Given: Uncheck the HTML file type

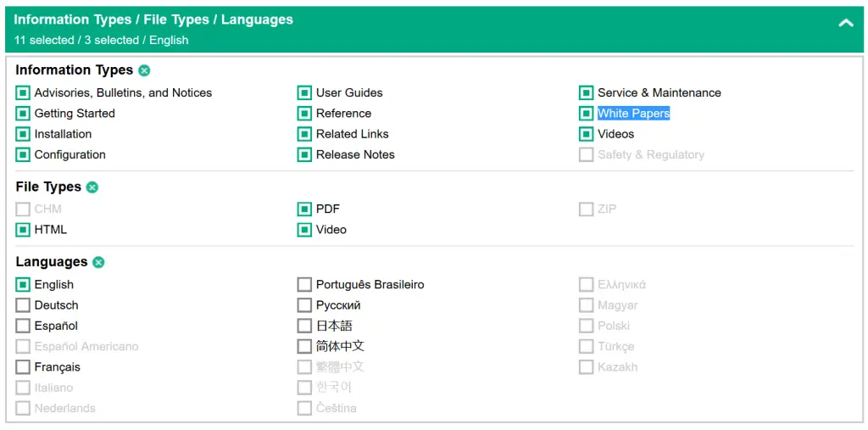Looking at the screenshot, I should click(x=23, y=230).
